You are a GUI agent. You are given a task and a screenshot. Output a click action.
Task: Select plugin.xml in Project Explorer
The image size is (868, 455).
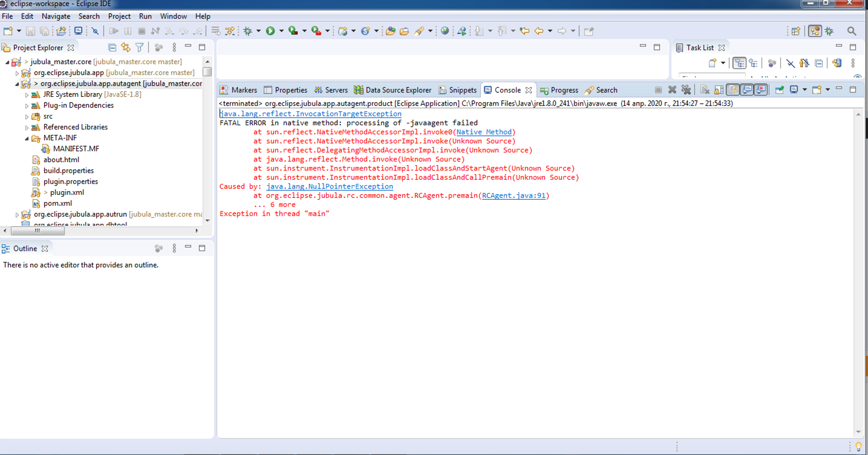(x=67, y=192)
